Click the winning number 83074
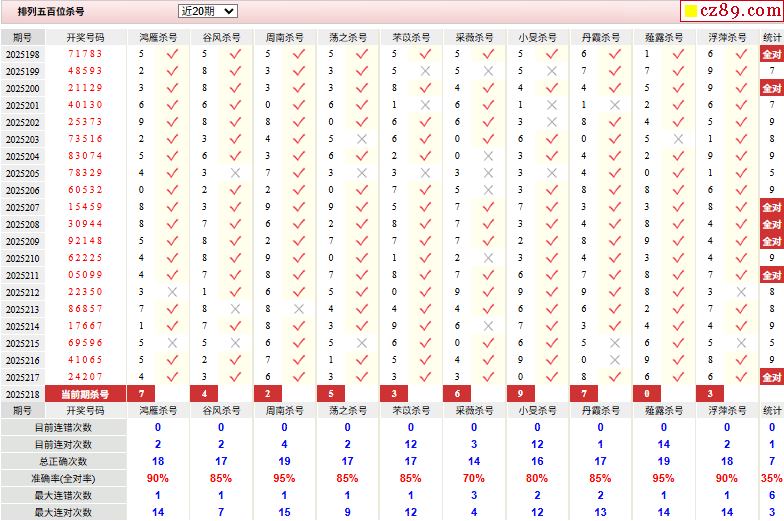 click(85, 156)
